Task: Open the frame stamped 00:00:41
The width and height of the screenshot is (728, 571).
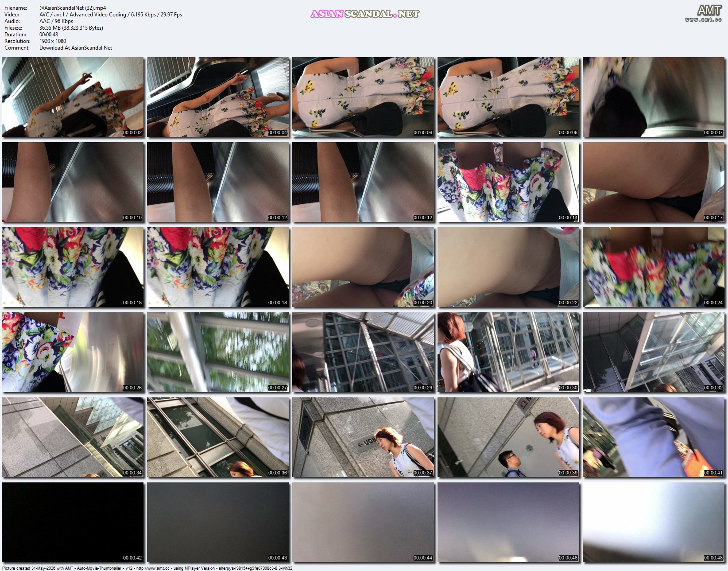Action: coord(654,437)
